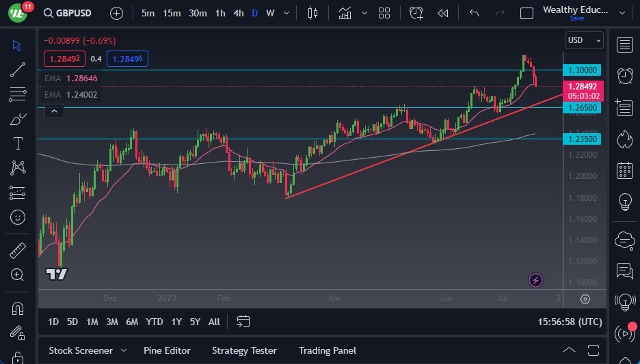Open the timeframe dropdown arrow after W
The width and height of the screenshot is (640, 364).
285,13
